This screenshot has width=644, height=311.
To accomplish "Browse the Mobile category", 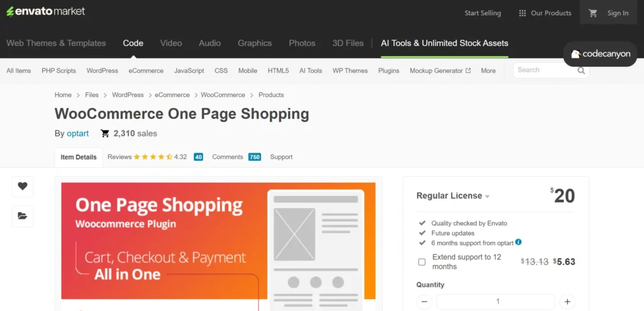I will pyautogui.click(x=248, y=70).
